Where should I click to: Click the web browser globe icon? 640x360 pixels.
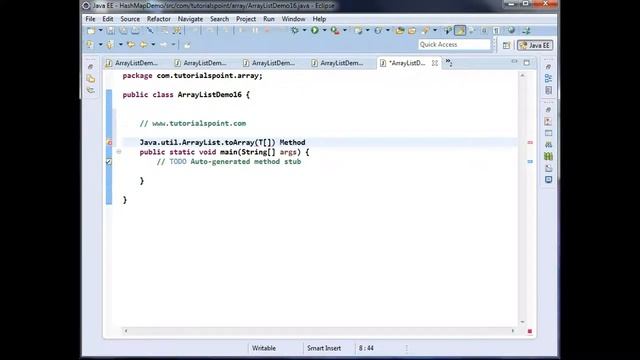click(x=511, y=31)
